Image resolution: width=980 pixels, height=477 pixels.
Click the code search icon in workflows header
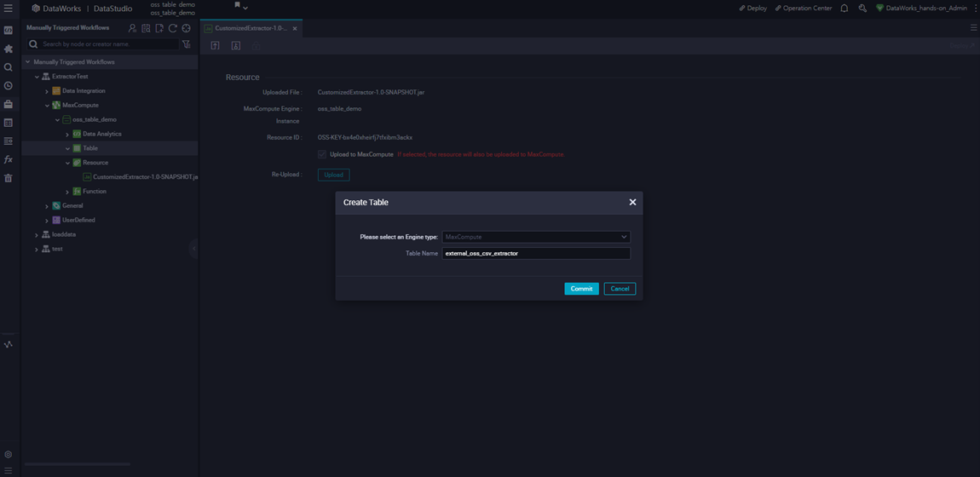point(146,28)
